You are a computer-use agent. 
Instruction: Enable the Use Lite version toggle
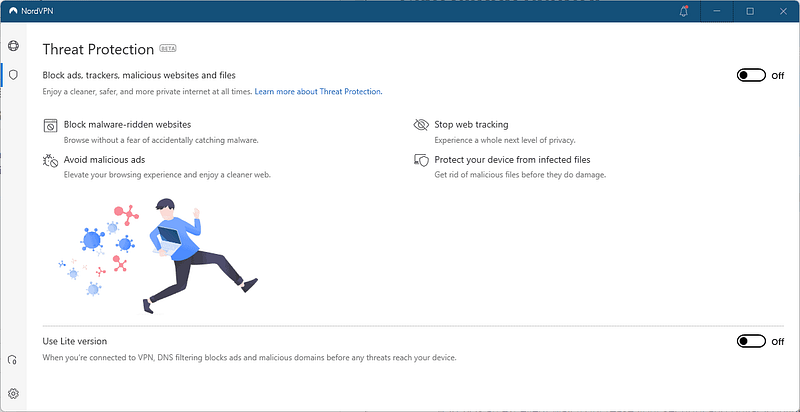click(x=751, y=341)
